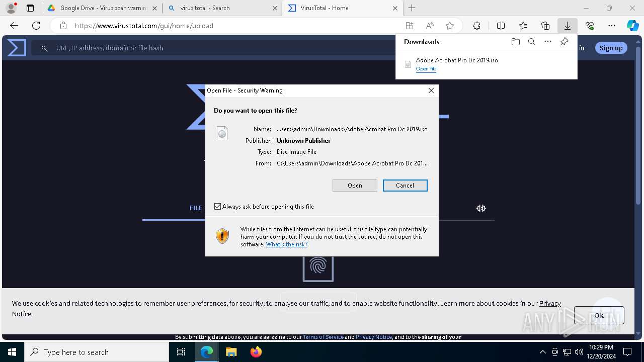
Task: Open File Explorer from the taskbar
Action: tap(231, 352)
